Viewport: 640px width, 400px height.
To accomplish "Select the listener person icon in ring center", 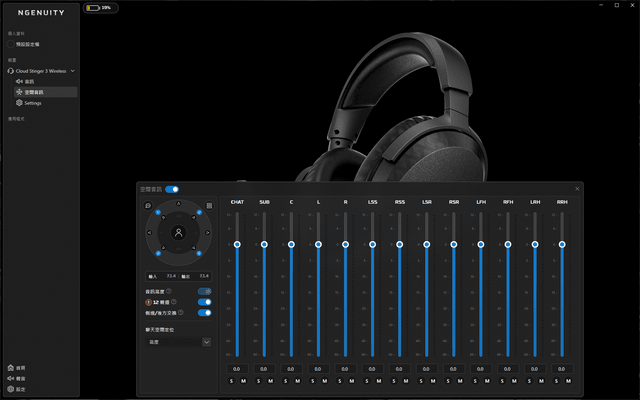I will (x=178, y=233).
